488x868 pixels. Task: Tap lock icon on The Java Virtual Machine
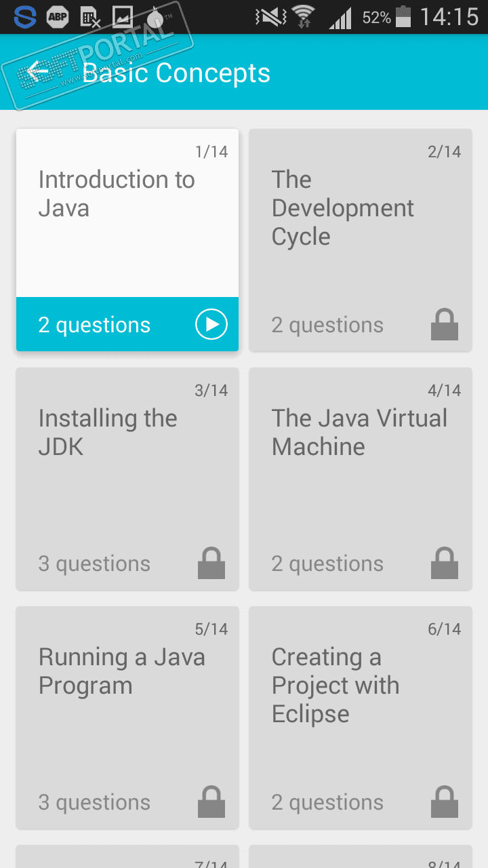(445, 564)
